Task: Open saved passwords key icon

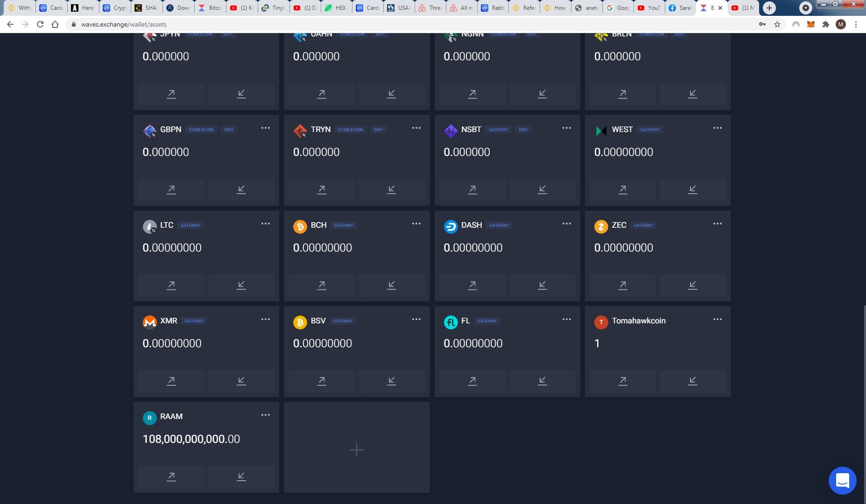Action: coord(762,24)
